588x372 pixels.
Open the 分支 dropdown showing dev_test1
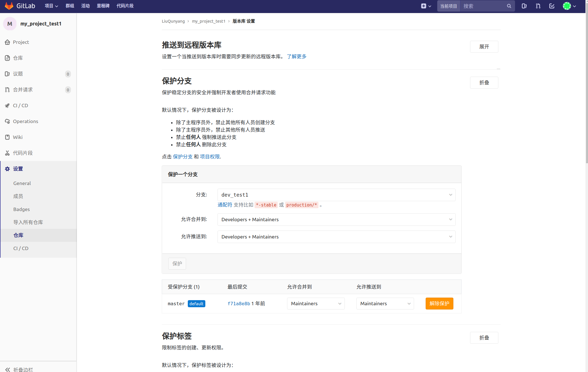(336, 195)
